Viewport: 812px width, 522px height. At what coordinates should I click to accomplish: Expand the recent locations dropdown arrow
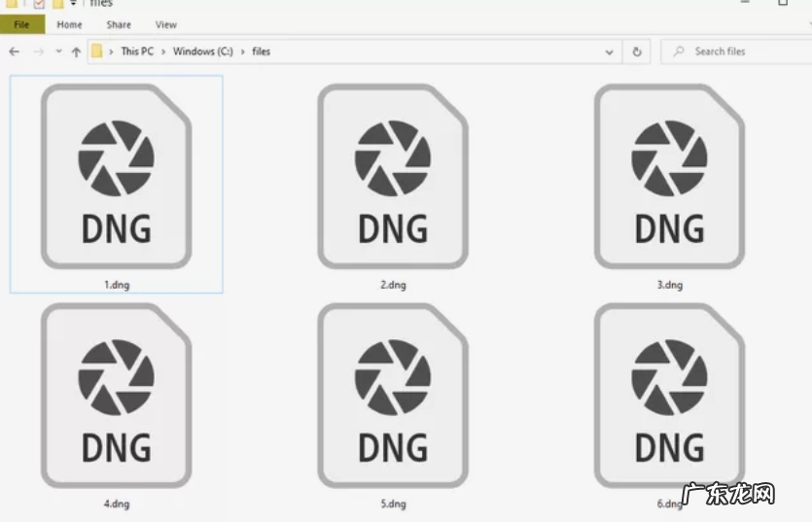pyautogui.click(x=58, y=52)
